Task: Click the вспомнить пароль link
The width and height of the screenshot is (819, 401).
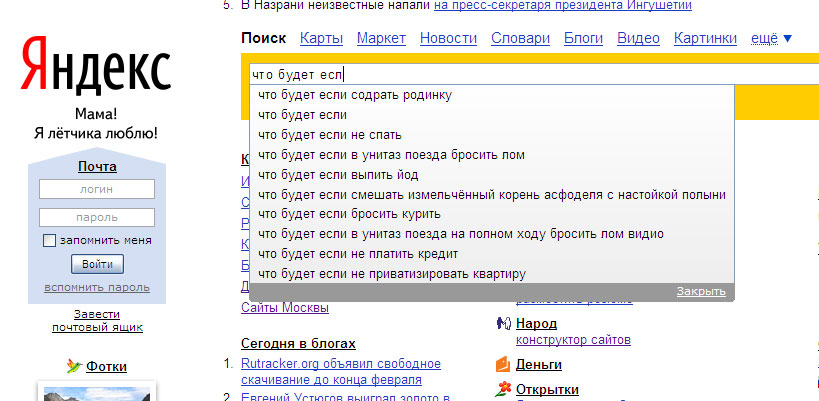Action: point(97,288)
